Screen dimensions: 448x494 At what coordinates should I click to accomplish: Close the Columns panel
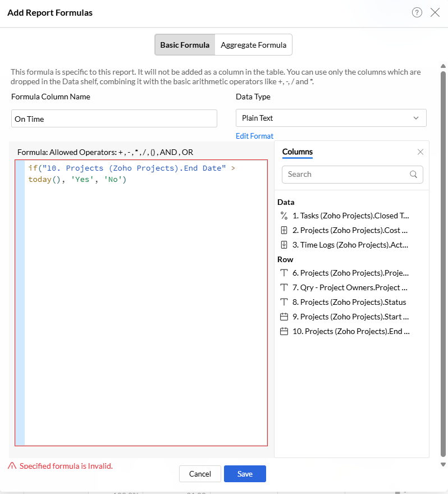pos(420,152)
